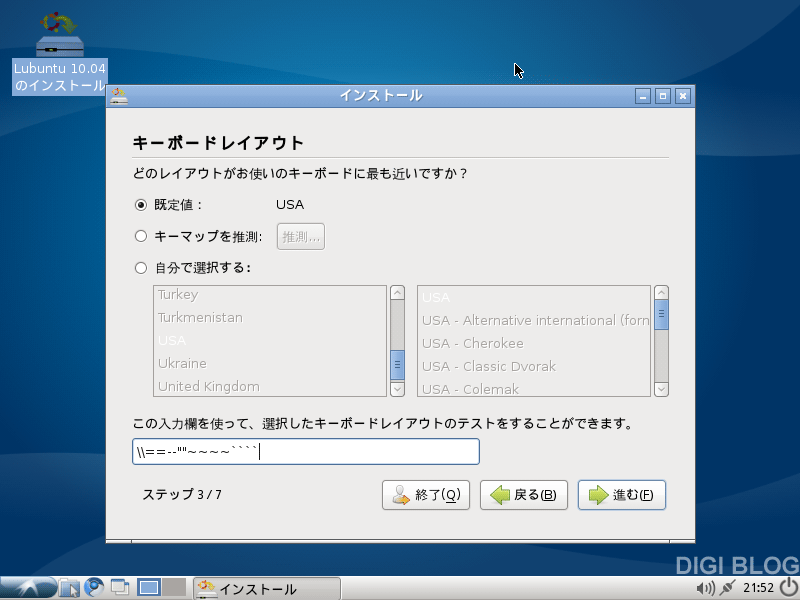
Task: Select United Kingdom in the country list
Action: (270, 386)
